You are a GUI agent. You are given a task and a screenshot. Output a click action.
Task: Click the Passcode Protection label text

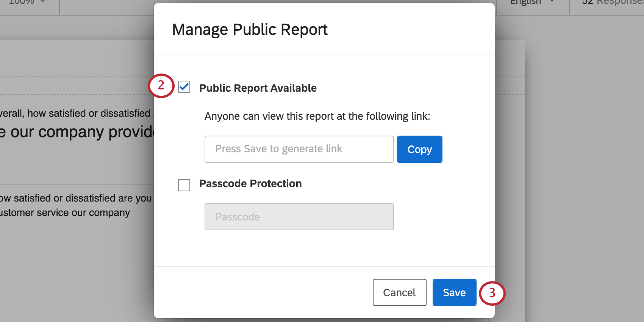(250, 183)
